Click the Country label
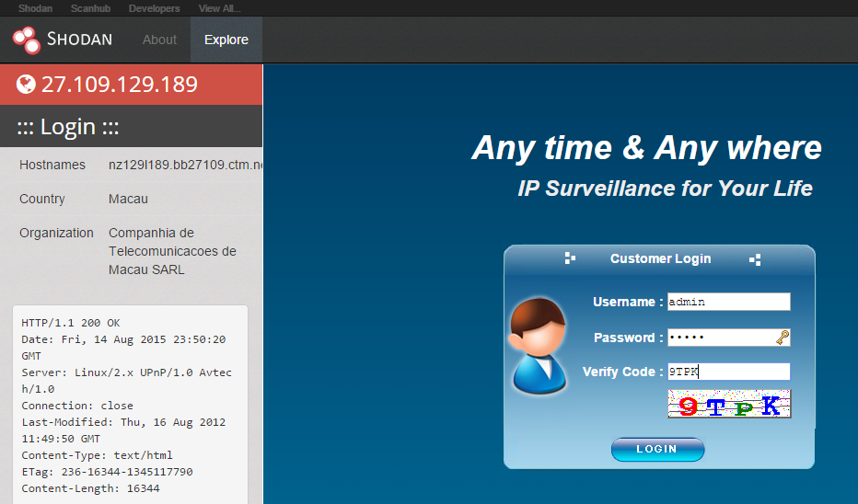Screen dimensions: 858x504 coord(42,199)
